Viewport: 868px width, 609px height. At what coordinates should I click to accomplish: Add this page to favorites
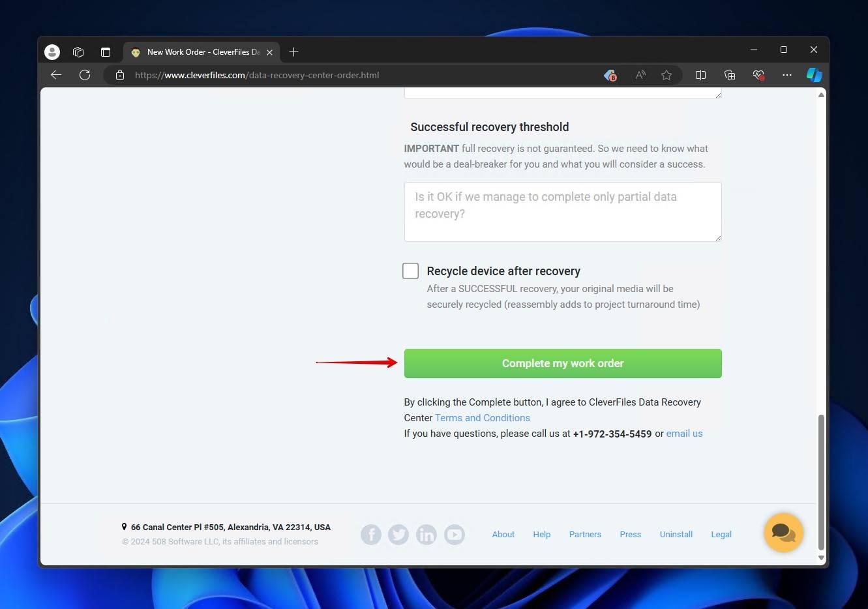(666, 75)
